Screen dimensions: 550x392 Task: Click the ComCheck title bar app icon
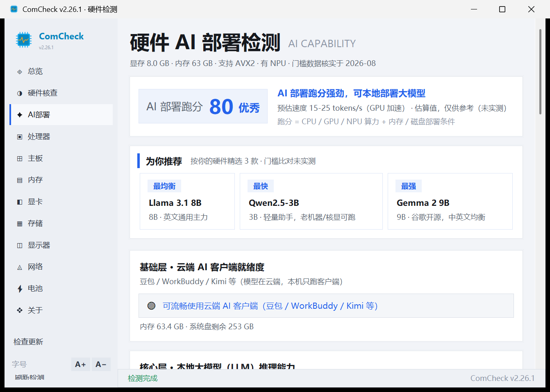(14, 9)
